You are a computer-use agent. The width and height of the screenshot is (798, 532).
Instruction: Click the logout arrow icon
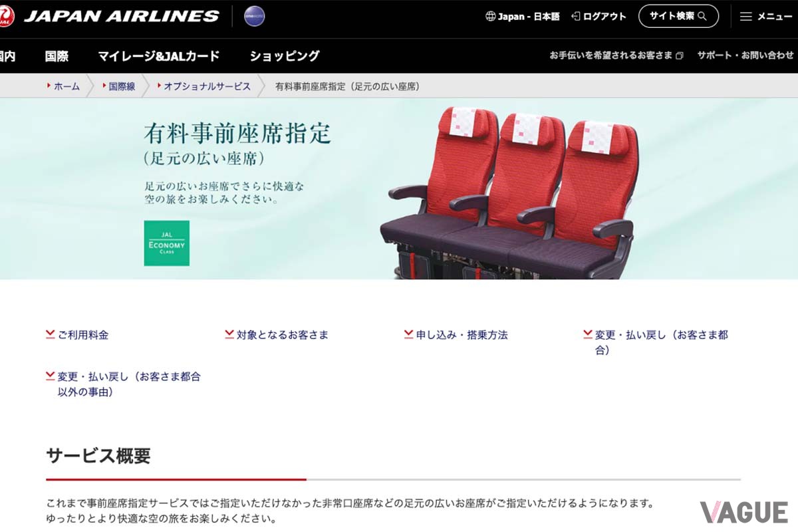coord(576,17)
